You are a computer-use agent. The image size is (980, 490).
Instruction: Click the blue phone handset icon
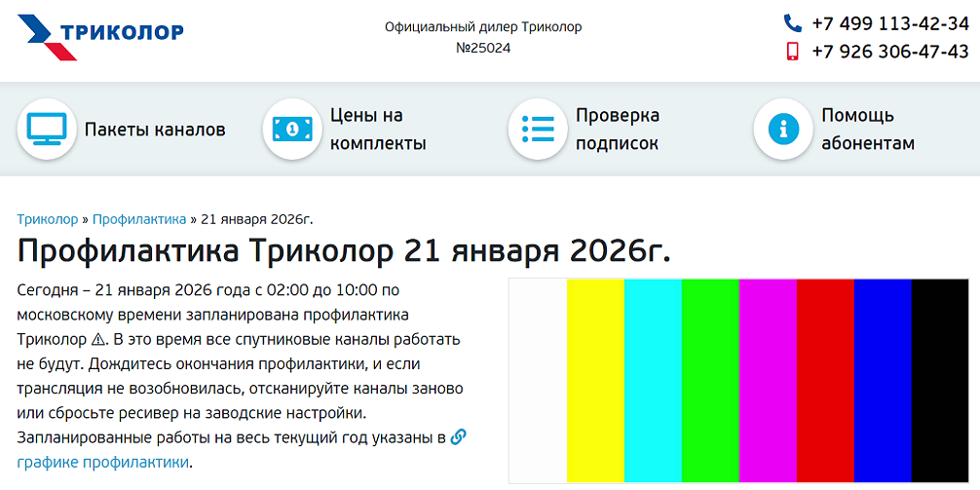tap(793, 23)
